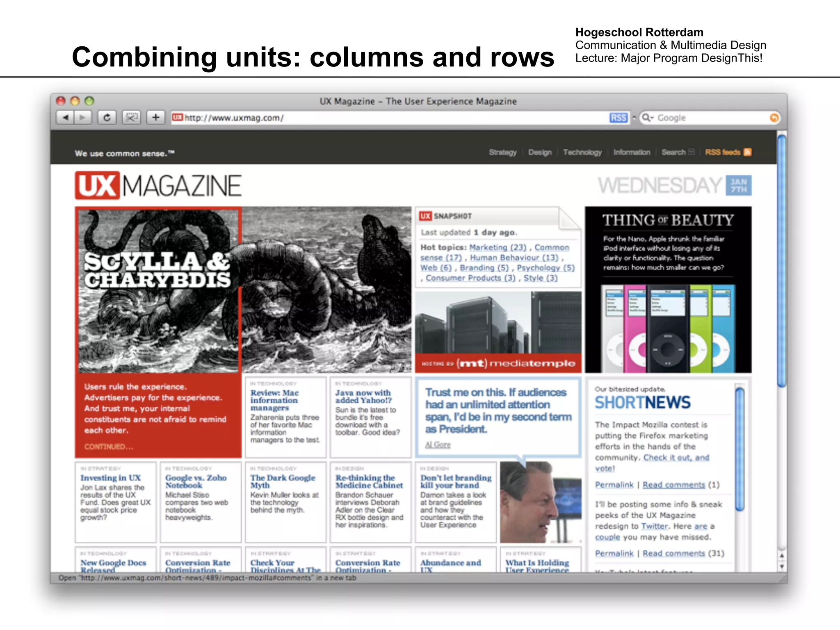
Task: Click the JAN 7TH date badge
Action: pyautogui.click(x=739, y=185)
